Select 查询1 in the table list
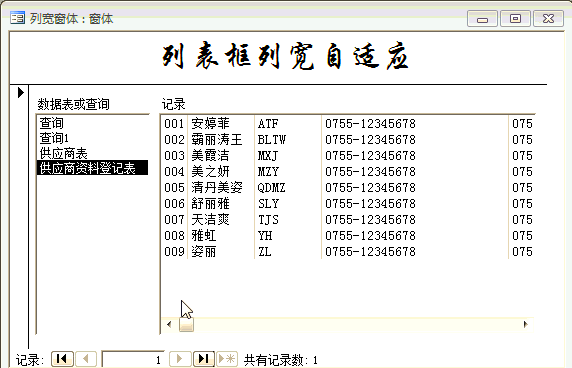The width and height of the screenshot is (572, 368). coord(92,138)
